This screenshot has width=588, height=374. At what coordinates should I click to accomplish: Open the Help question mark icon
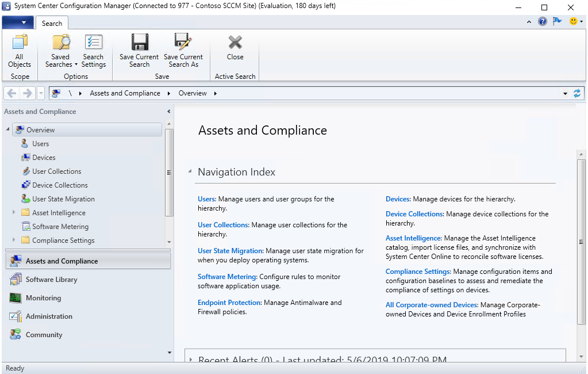tap(542, 21)
